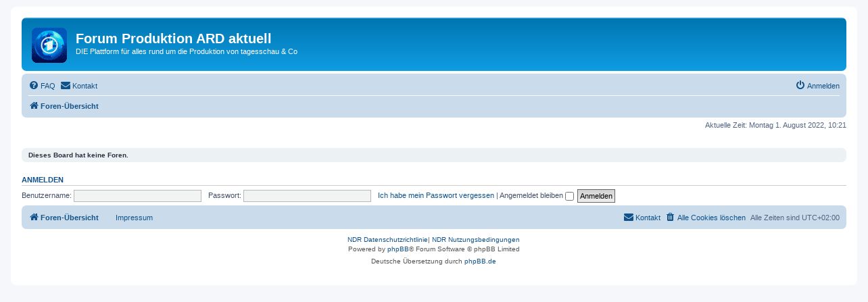This screenshot has height=302, width=868.
Task: Click the Forum Produktion ARD aktuell title
Action: 174,39
